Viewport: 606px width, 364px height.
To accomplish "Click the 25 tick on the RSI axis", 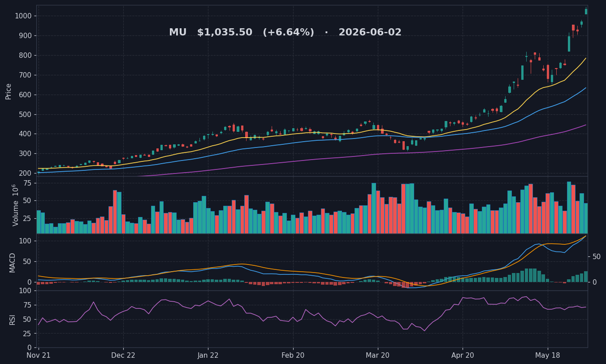I will (27, 334).
